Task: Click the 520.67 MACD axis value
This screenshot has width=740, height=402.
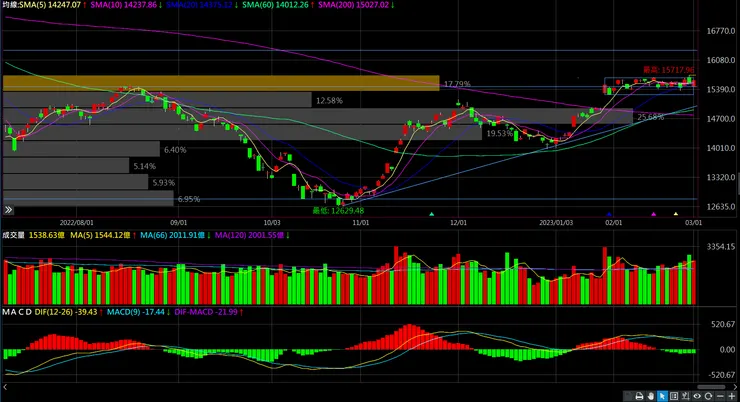Action: [x=723, y=324]
